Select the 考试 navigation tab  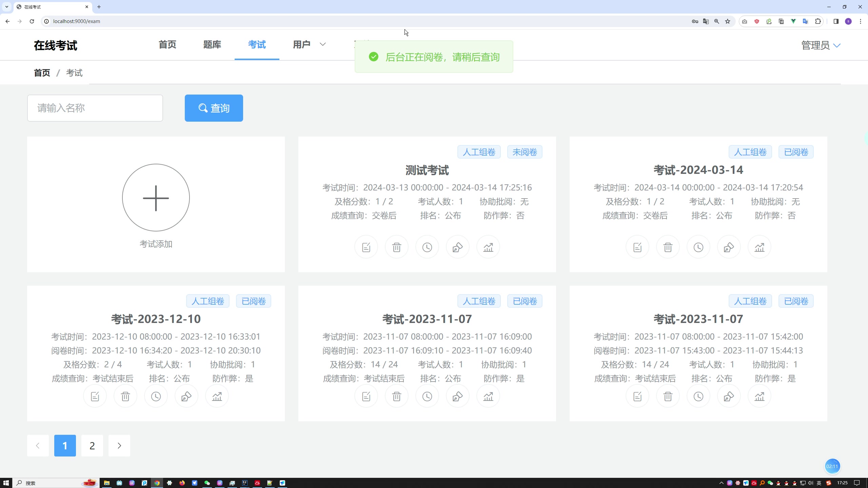pyautogui.click(x=257, y=44)
